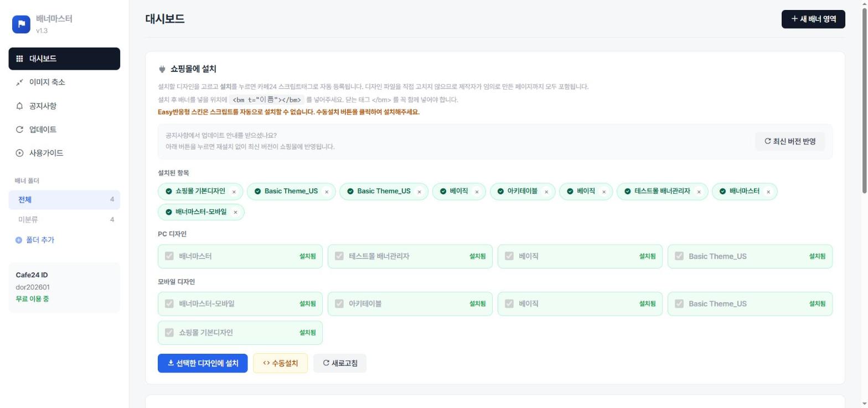
Task: Click the 새로고침 button
Action: (x=340, y=363)
